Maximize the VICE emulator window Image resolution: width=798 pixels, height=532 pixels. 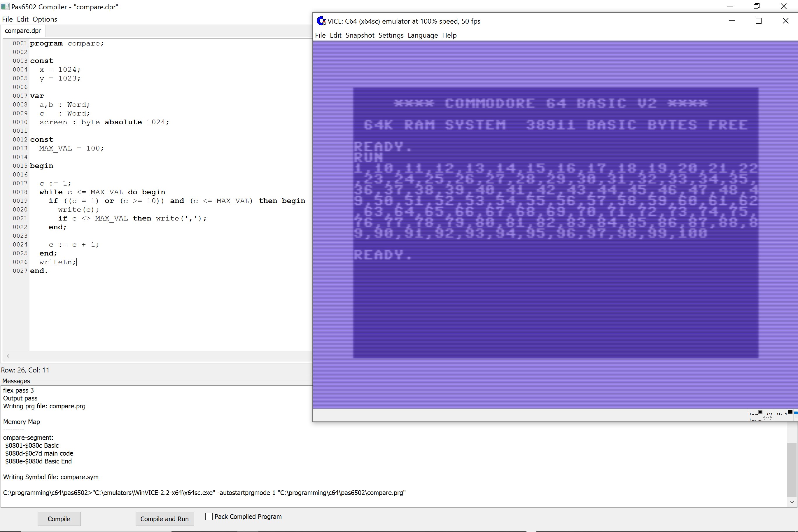(x=759, y=21)
